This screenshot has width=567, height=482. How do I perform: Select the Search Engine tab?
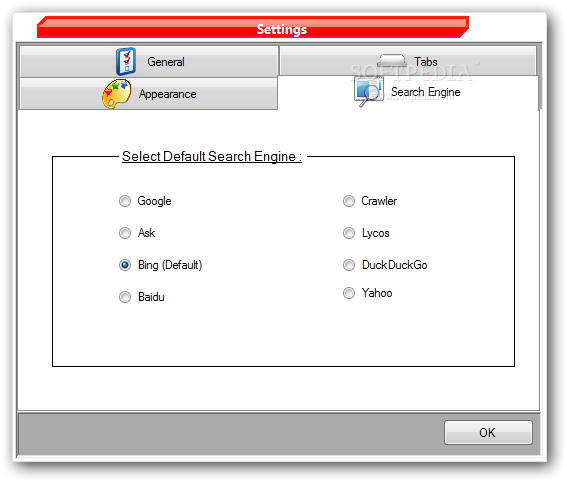(x=408, y=92)
